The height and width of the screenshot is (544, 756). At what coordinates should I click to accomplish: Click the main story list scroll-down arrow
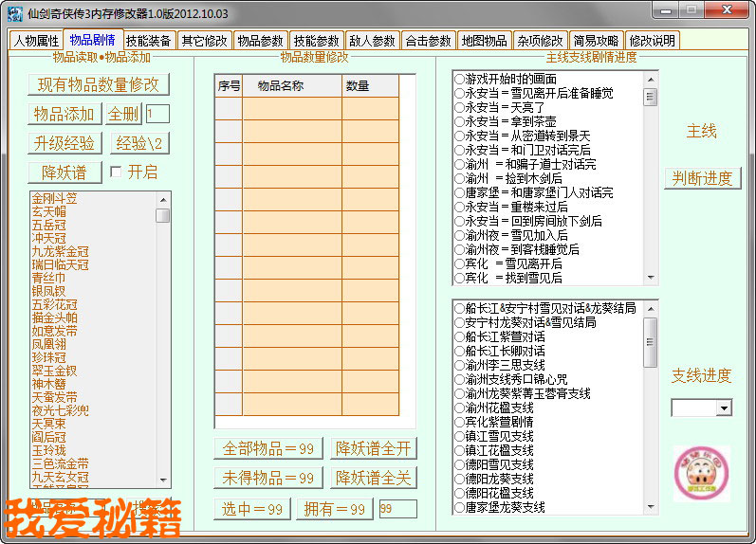pos(650,278)
